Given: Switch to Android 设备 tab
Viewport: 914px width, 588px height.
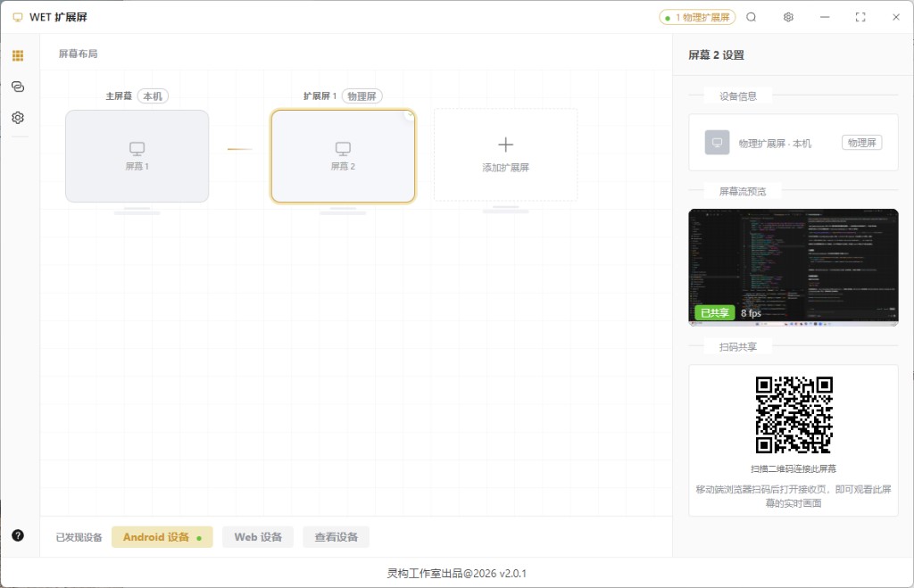Looking at the screenshot, I should coord(162,537).
